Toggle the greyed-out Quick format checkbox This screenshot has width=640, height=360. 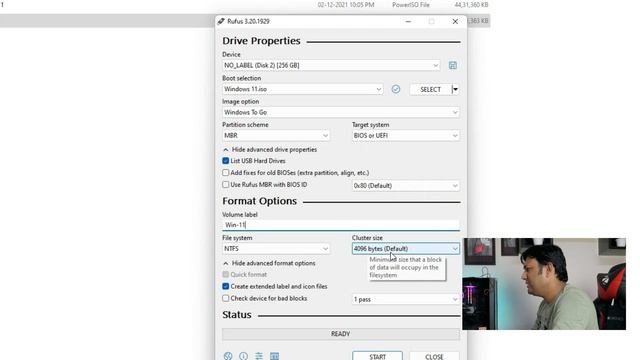point(226,274)
